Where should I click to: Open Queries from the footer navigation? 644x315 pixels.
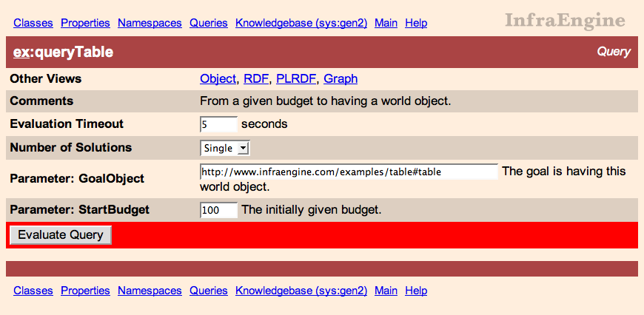click(x=208, y=291)
